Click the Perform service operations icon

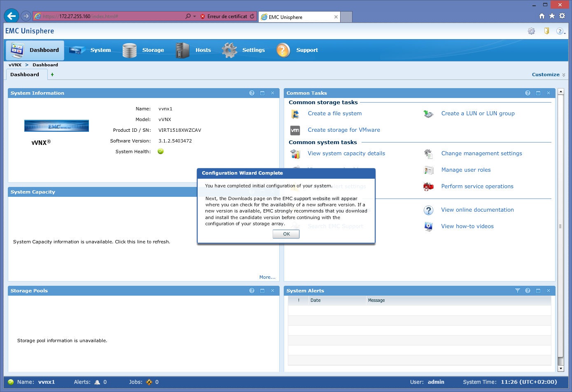tap(428, 187)
